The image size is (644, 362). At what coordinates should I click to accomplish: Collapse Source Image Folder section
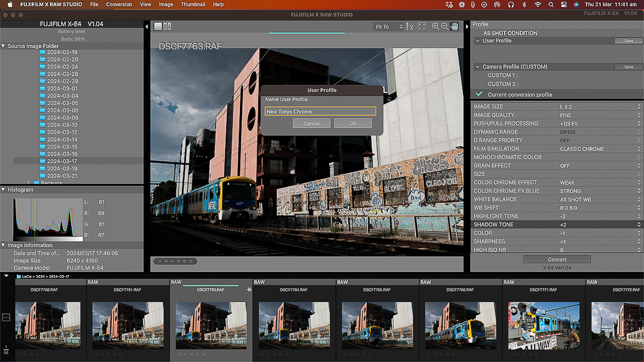click(3, 46)
